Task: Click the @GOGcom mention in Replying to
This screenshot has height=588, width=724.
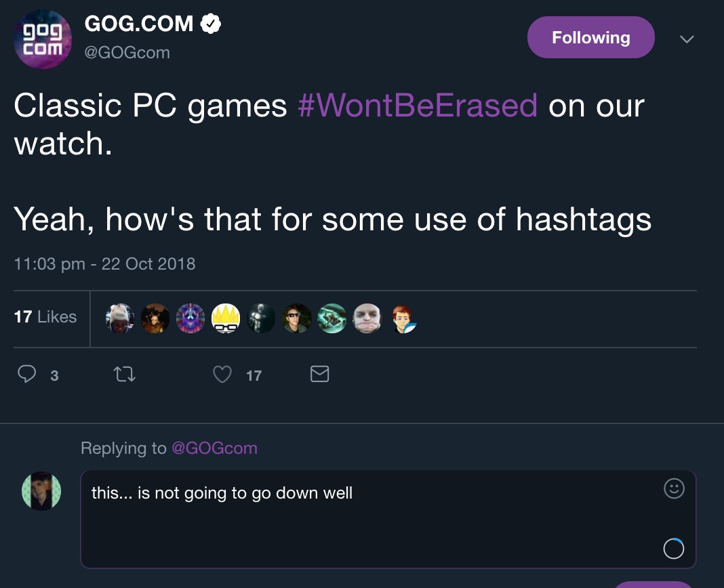Action: [214, 448]
